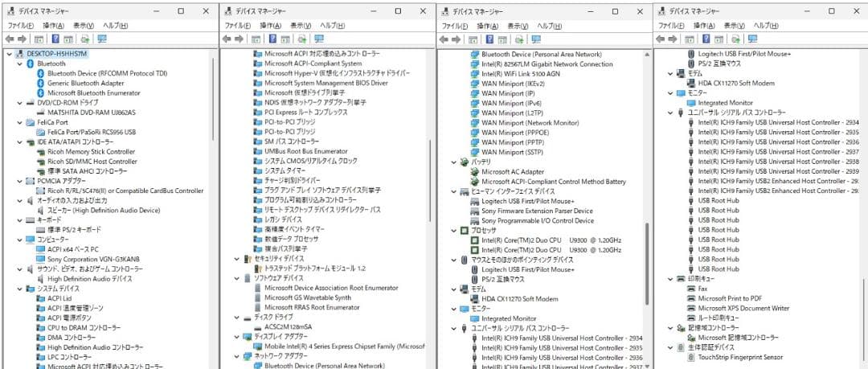The width and height of the screenshot is (868, 369).
Task: Click monitor scan icon in プロセッサ window toolbar
Action: (536, 39)
